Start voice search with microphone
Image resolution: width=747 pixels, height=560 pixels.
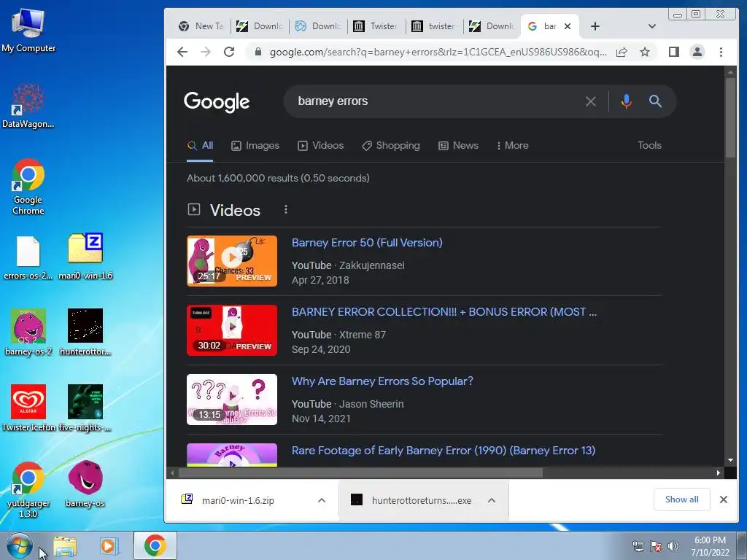tap(626, 101)
